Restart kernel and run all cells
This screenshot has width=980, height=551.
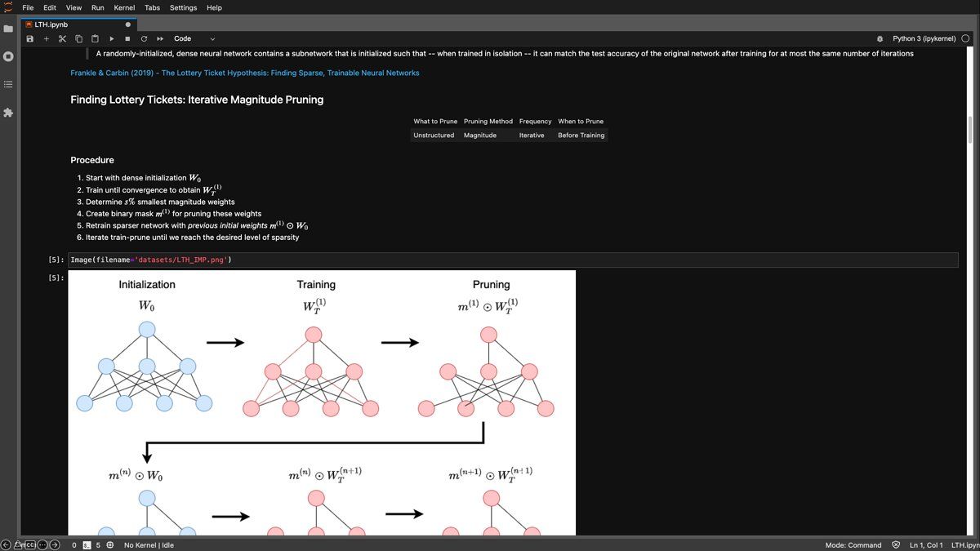(160, 38)
